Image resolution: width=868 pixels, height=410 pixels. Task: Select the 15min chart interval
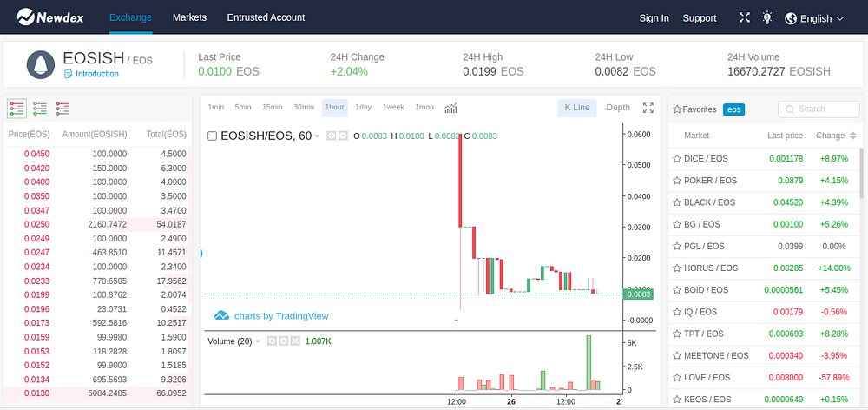(x=273, y=107)
